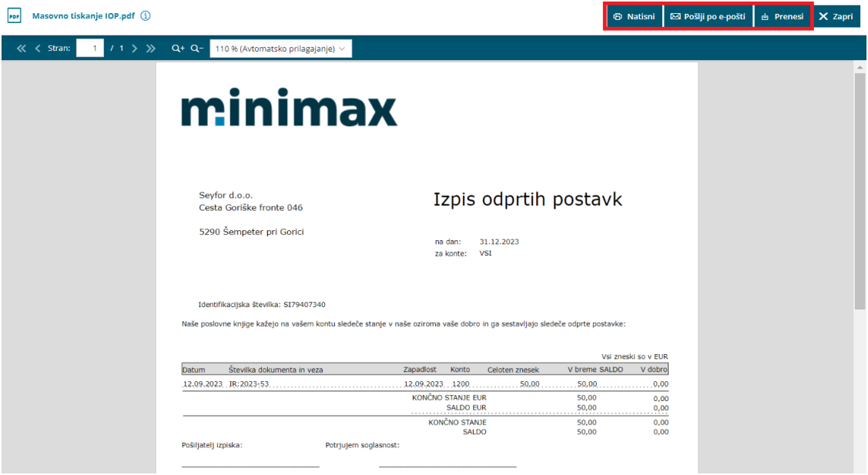Click Pošlji po e-pošti button

(x=708, y=17)
